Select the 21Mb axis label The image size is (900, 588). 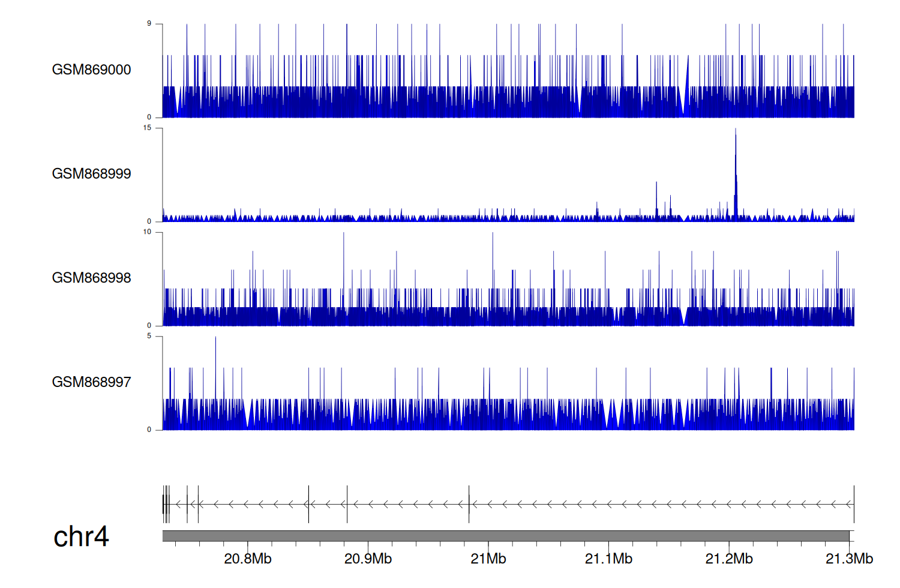point(488,559)
